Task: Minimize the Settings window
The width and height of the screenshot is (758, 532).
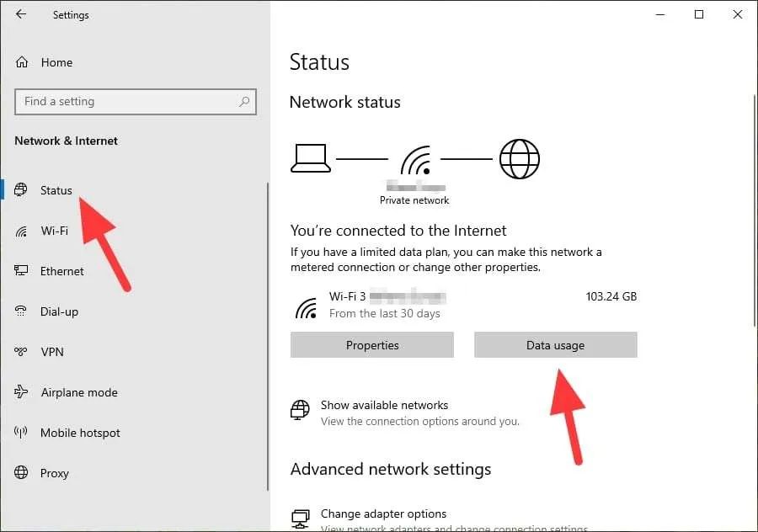Action: (659, 14)
